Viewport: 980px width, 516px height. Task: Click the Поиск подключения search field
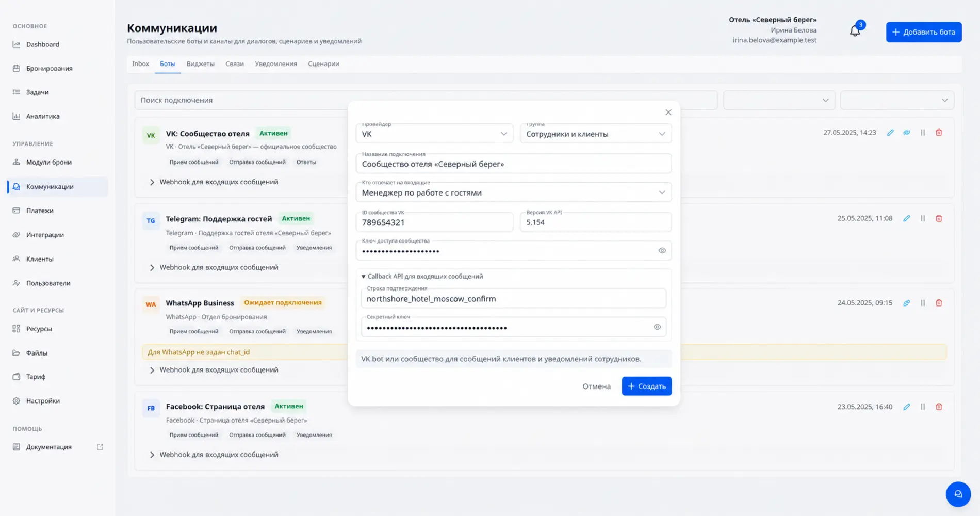pos(426,100)
